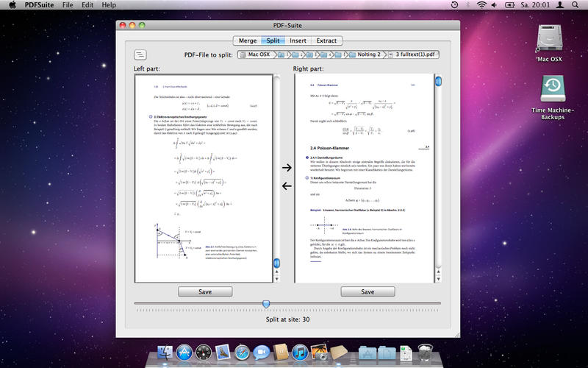Launch iTunes from the dock
The width and height of the screenshot is (588, 368).
(298, 353)
